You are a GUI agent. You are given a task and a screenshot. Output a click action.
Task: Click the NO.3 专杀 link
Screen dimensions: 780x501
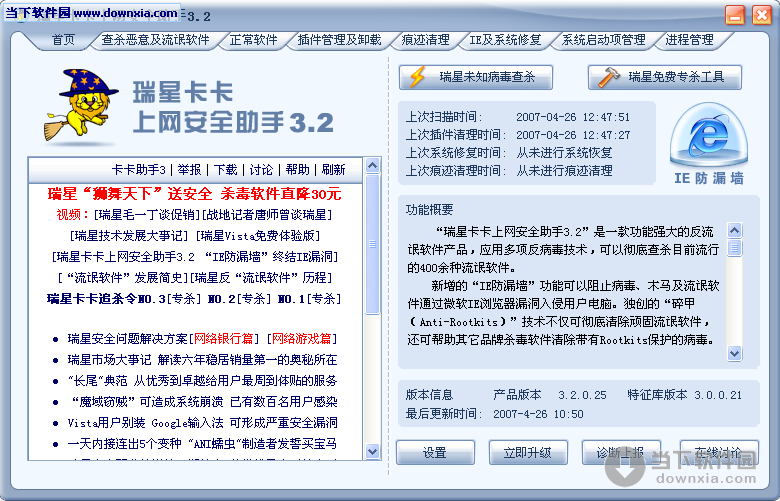[x=184, y=299]
